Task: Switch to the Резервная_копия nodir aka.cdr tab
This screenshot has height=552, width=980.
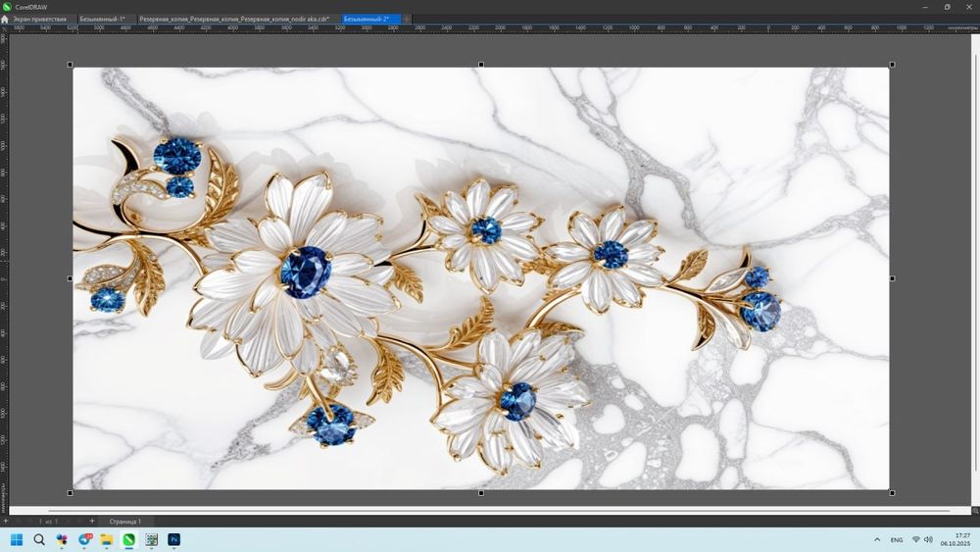Action: (234, 19)
